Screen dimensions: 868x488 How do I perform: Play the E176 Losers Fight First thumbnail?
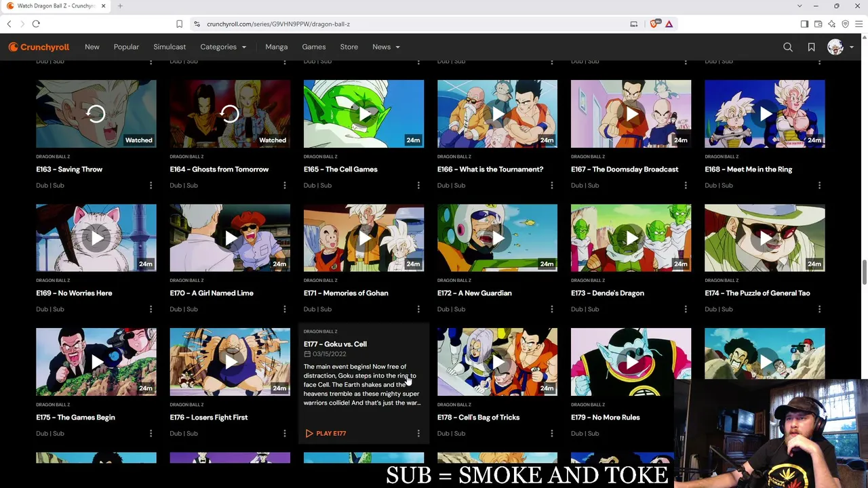point(230,362)
